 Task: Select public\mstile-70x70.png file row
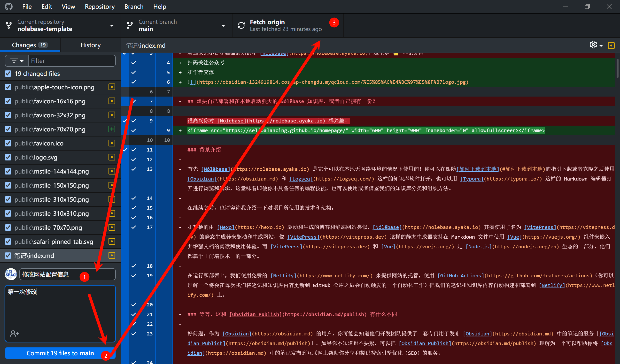coord(60,227)
